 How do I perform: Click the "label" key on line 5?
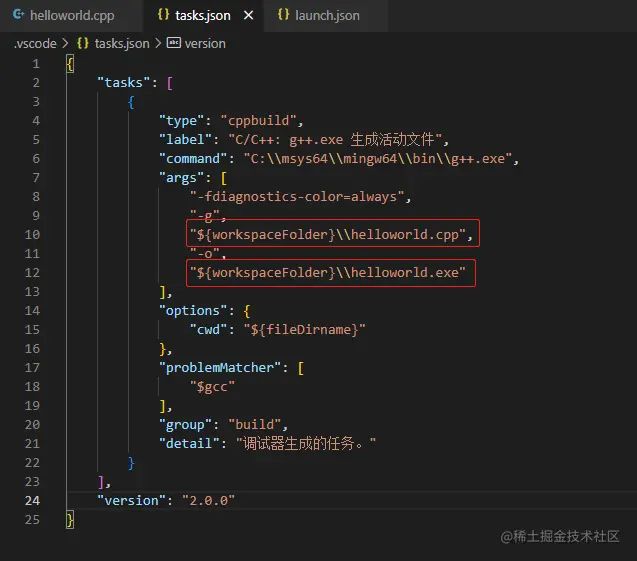(185, 139)
